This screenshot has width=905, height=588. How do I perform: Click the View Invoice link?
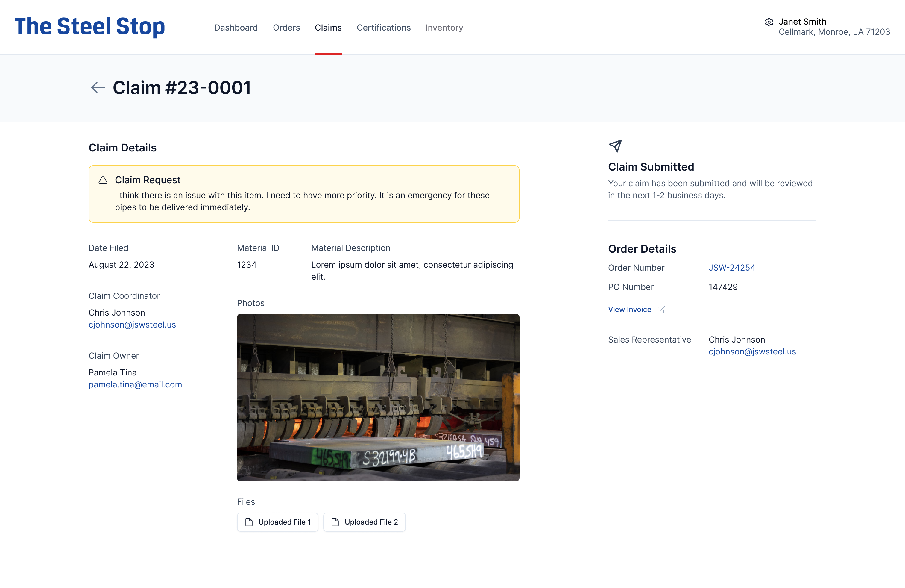click(629, 310)
